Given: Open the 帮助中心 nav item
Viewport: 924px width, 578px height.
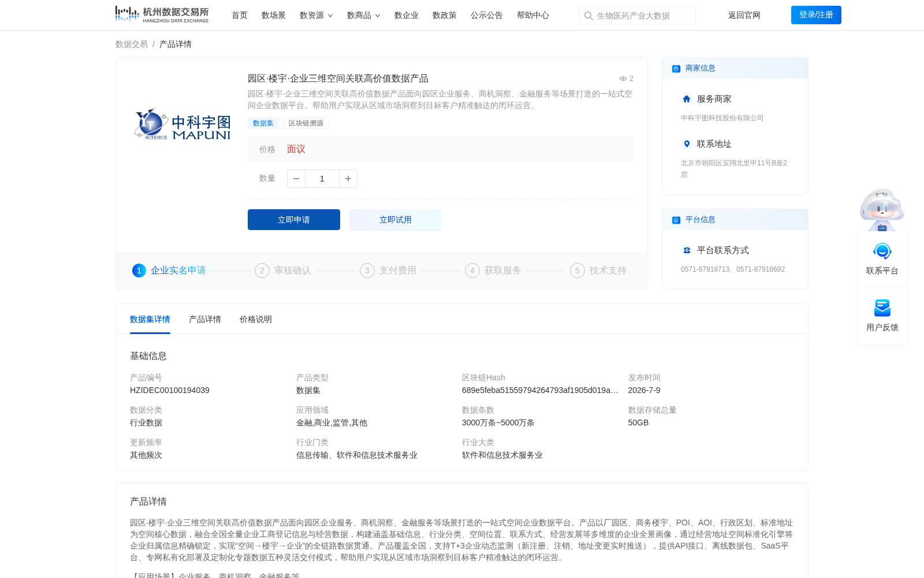Looking at the screenshot, I should (533, 15).
